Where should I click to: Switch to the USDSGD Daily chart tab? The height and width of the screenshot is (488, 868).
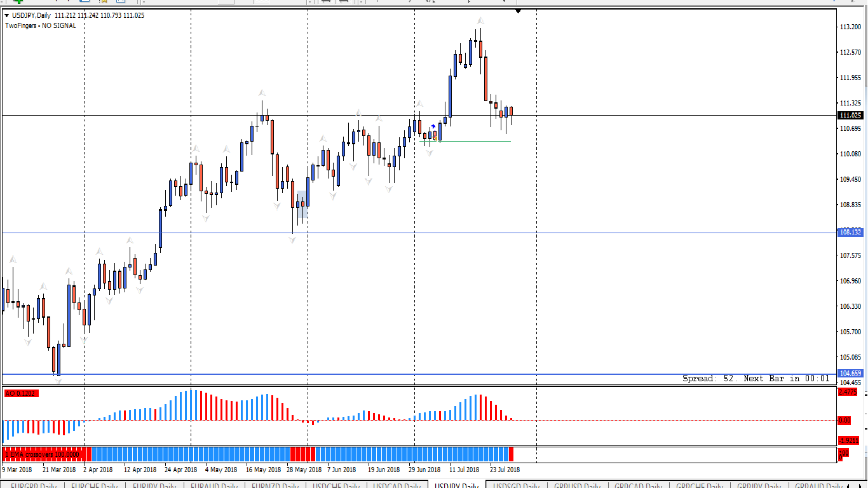point(516,484)
